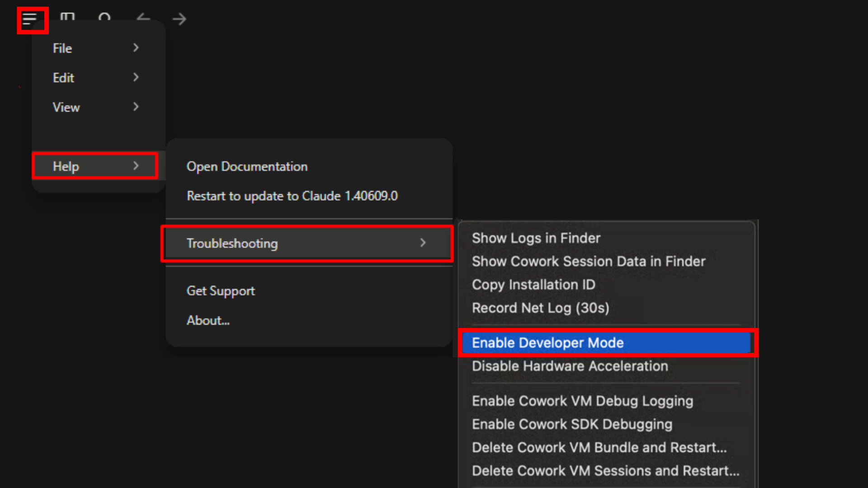Choose Restart to update to Claude 1.40609.0
This screenshot has height=488, width=868.
point(309,196)
